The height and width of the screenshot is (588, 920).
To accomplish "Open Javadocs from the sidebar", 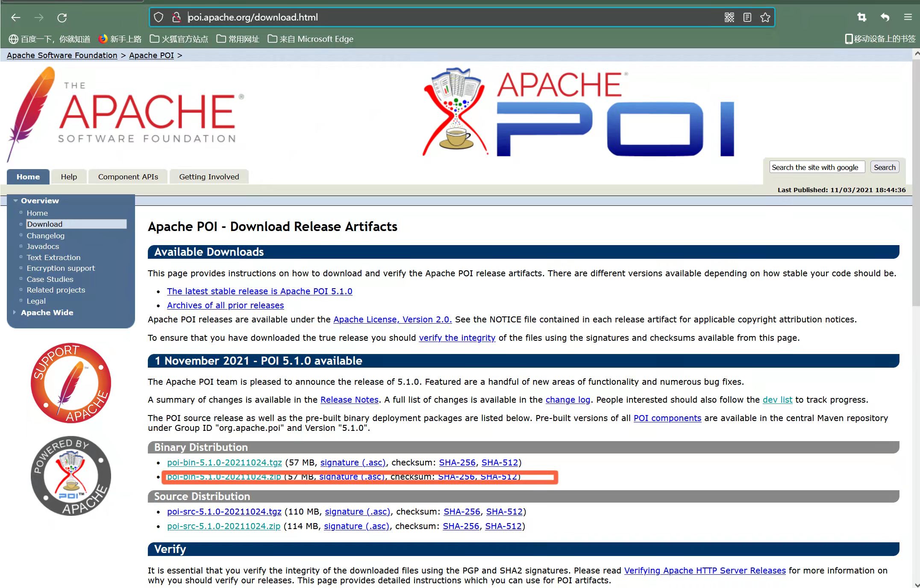I will click(43, 246).
